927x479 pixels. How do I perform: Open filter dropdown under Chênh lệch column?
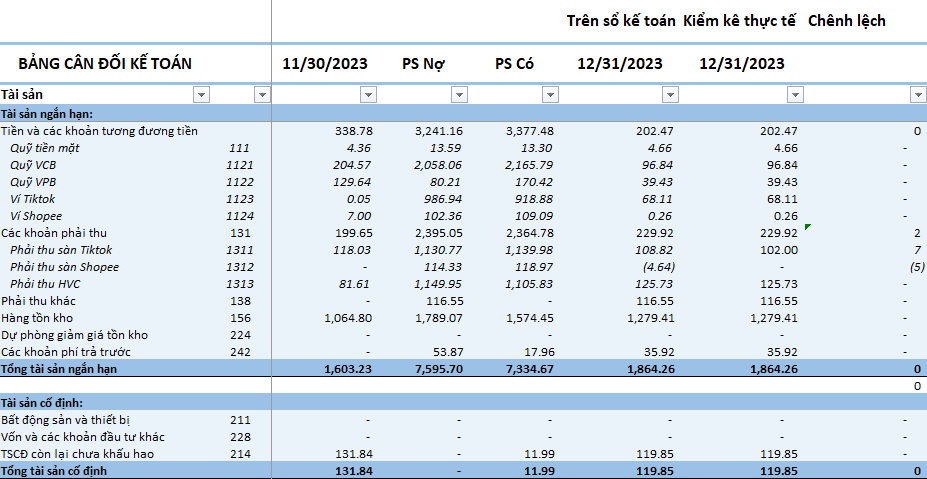click(x=918, y=95)
